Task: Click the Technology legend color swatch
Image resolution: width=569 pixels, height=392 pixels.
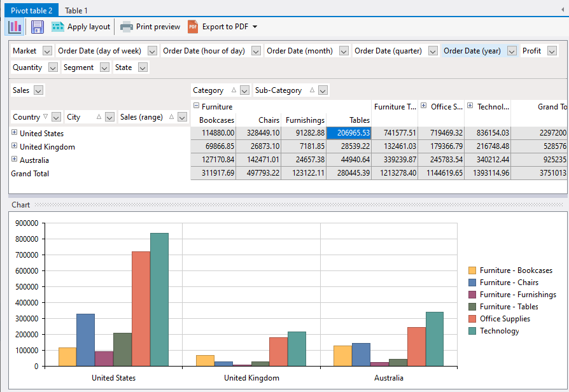Action: coord(472,331)
